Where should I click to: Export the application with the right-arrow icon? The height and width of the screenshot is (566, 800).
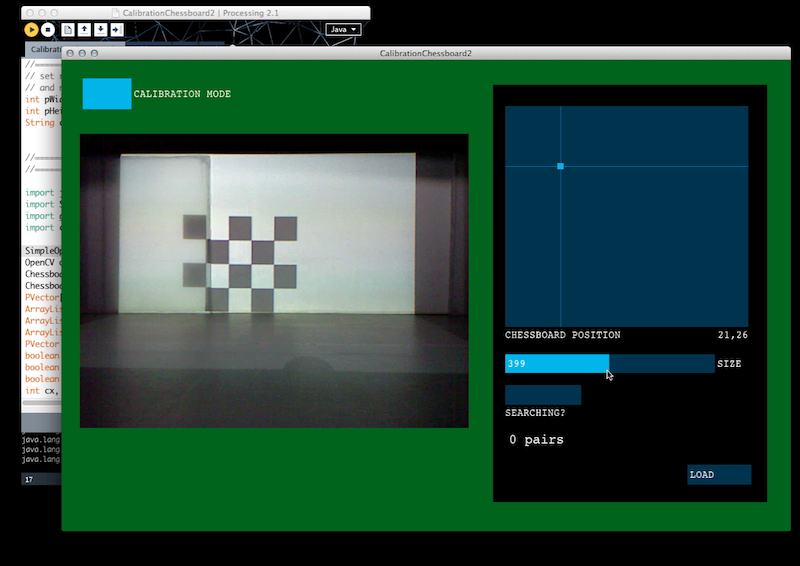pos(117,30)
